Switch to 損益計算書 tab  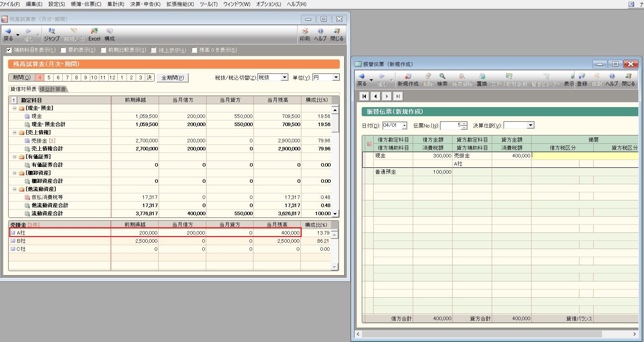(53, 89)
